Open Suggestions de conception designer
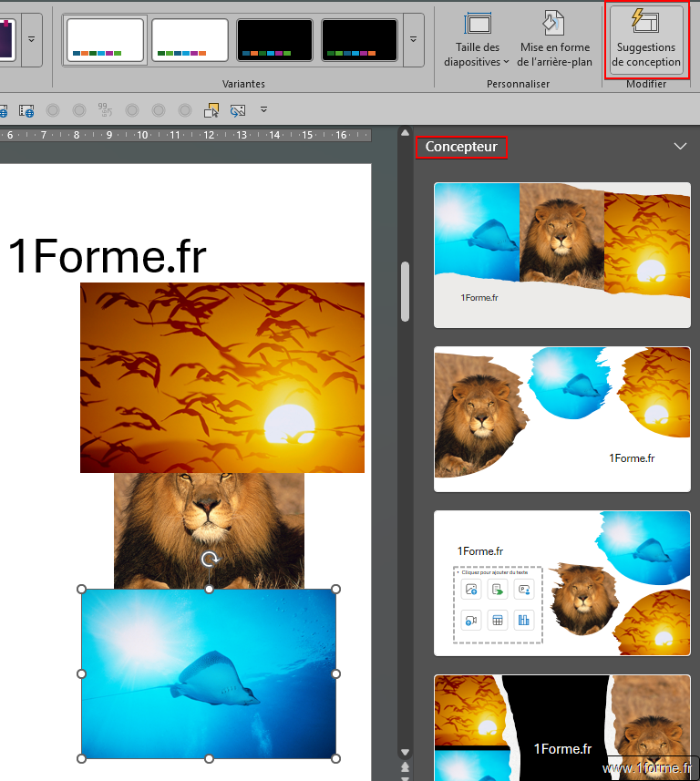Viewport: 700px width, 781px height. 645,40
